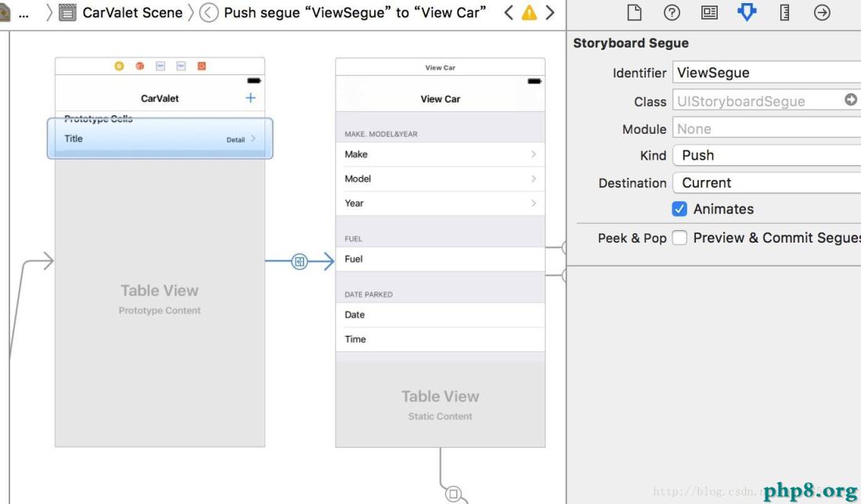Go to previous issue with left chevron
Image resolution: width=861 pixels, height=504 pixels.
pos(509,13)
